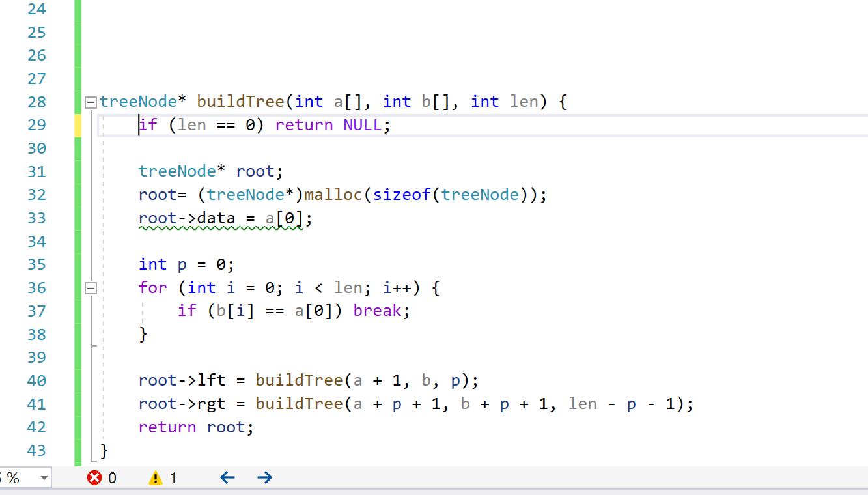The height and width of the screenshot is (495, 868).
Task: Click on 'return NULL' on line 29
Action: [x=328, y=125]
